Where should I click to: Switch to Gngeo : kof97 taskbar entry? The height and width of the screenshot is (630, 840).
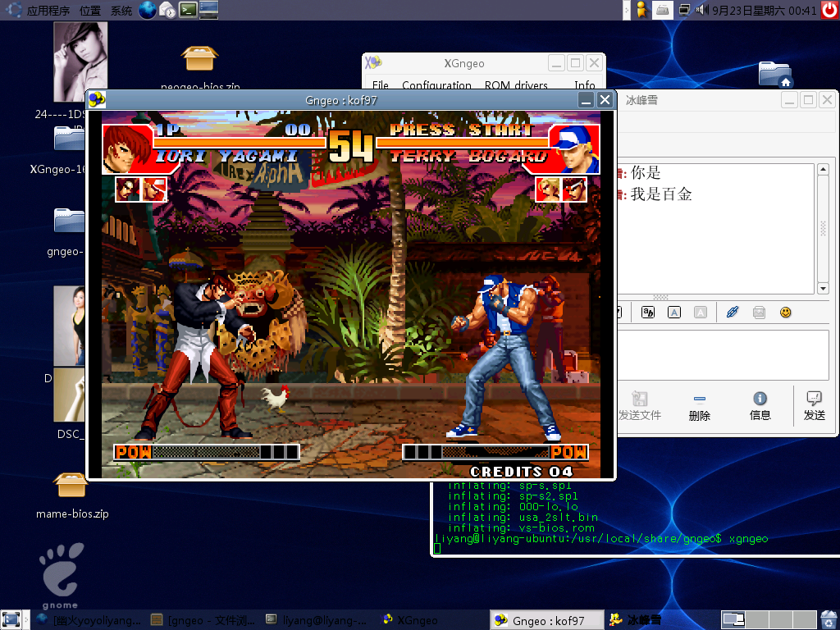pos(547,620)
